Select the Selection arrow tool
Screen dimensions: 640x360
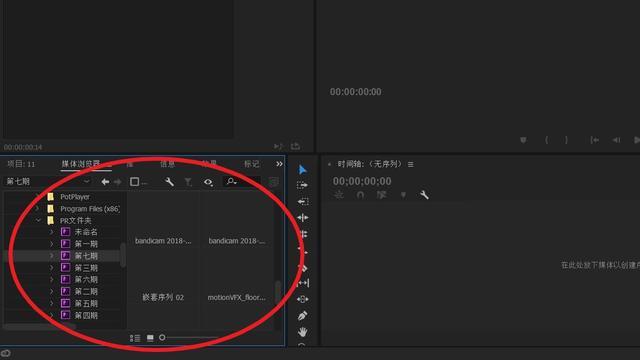coord(302,169)
